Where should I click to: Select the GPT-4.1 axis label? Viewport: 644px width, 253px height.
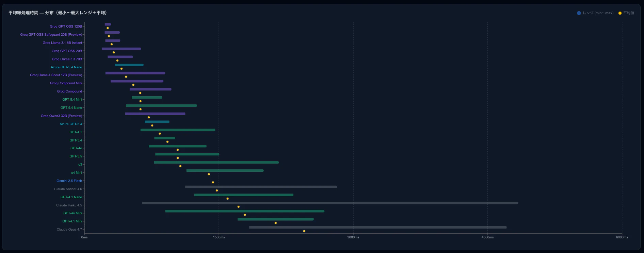[x=76, y=132]
